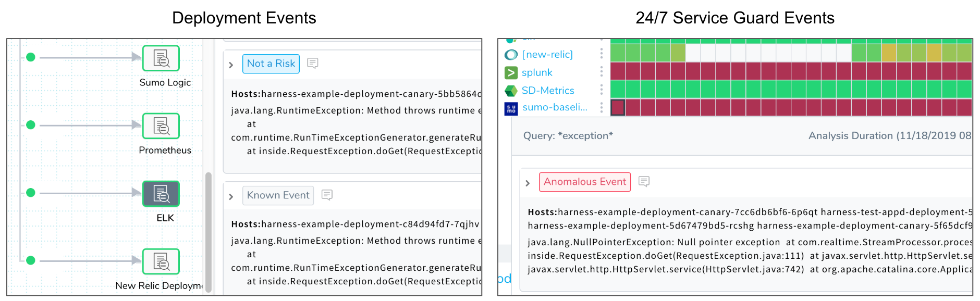Screen dimensions: 980x301
Task: Open comment icon beside Not a Risk
Action: click(x=313, y=63)
